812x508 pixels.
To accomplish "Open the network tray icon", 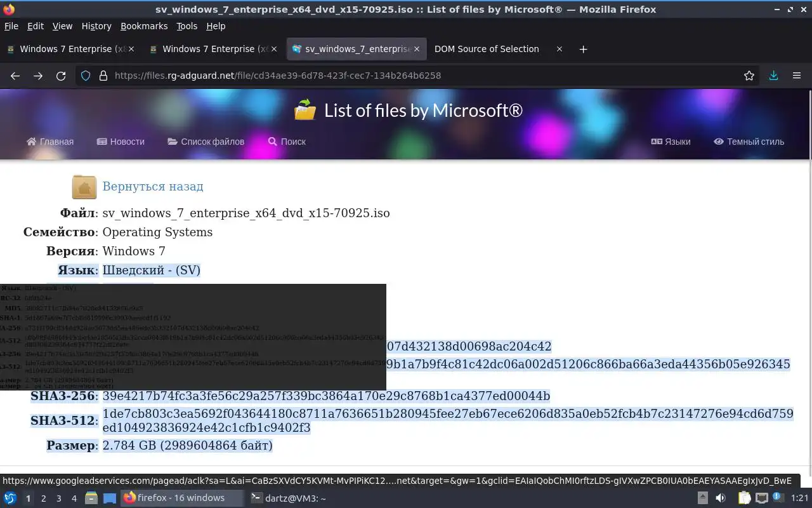I will [761, 498].
